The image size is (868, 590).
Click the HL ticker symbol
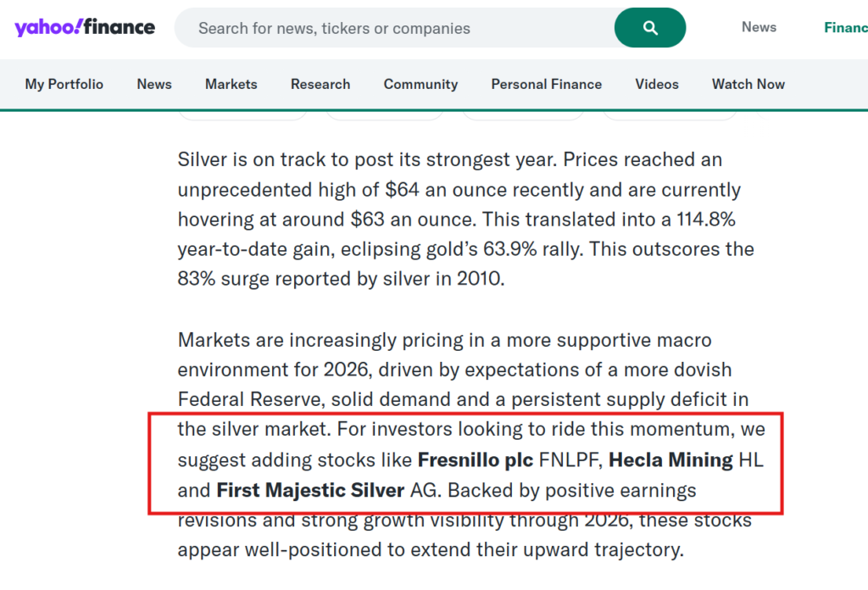point(751,460)
